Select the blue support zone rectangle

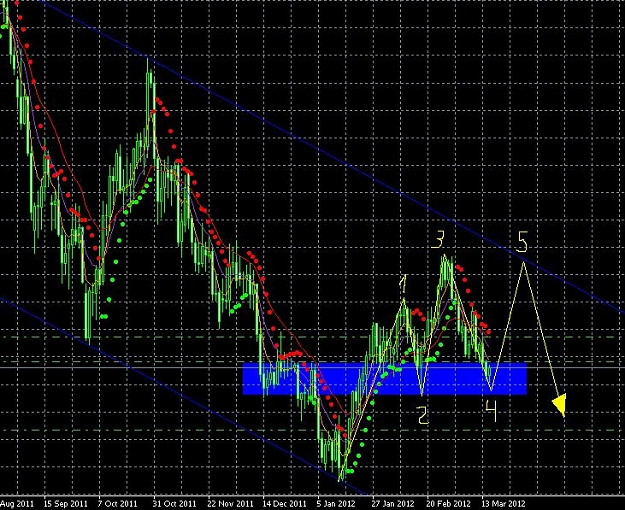(385, 378)
